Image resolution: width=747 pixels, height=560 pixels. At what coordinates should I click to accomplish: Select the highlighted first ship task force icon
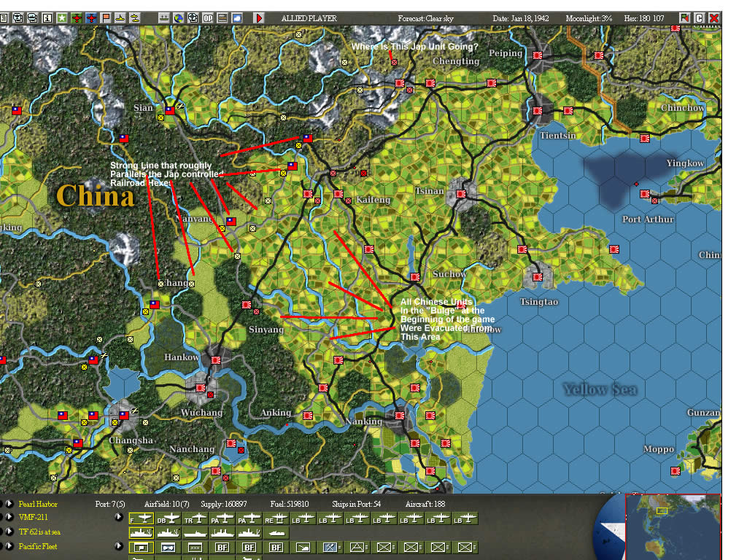(141, 533)
